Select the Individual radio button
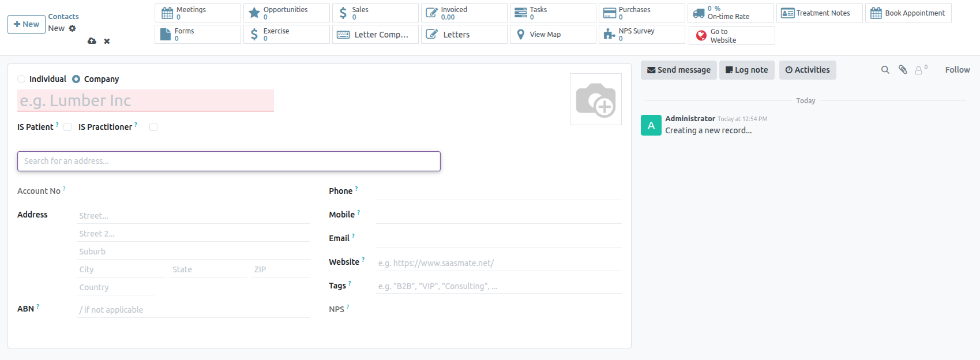 click(x=21, y=79)
